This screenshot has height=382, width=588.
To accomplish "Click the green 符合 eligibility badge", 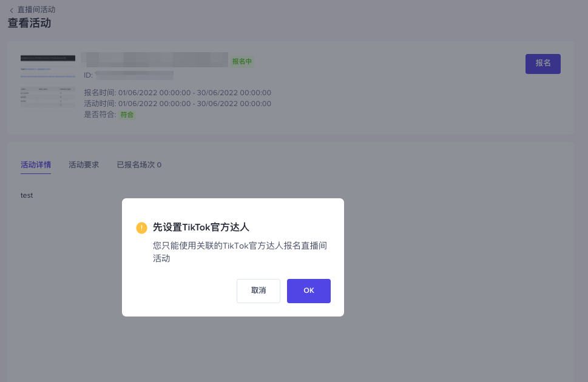I will click(x=127, y=115).
